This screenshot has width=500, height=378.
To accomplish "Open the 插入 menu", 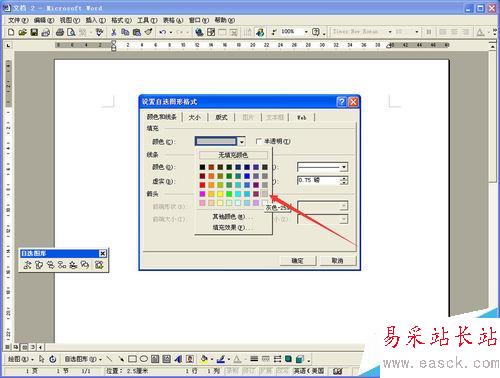I will click(95, 20).
